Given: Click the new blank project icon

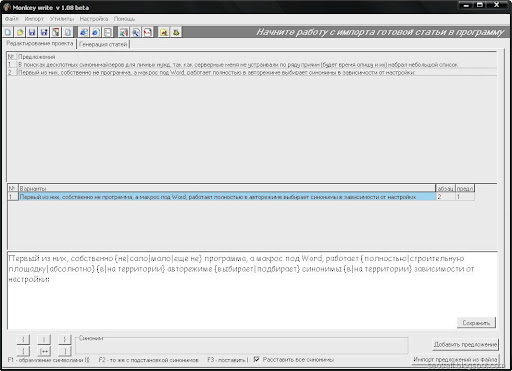Looking at the screenshot, I should click(8, 32).
